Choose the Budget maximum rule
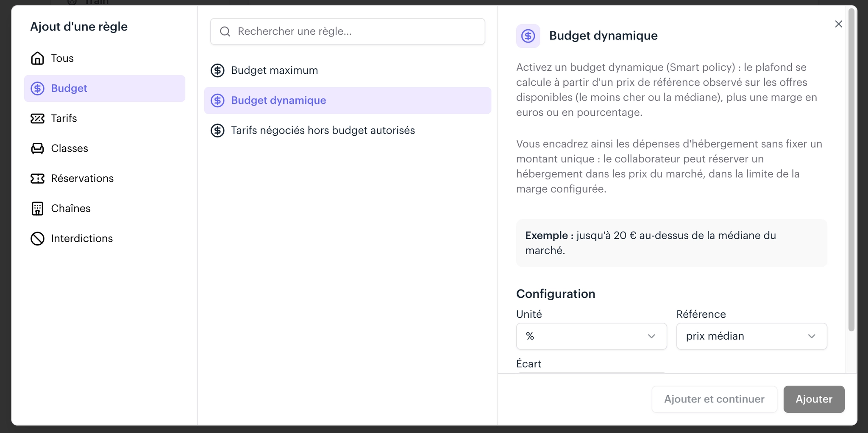The height and width of the screenshot is (433, 868). coord(348,70)
